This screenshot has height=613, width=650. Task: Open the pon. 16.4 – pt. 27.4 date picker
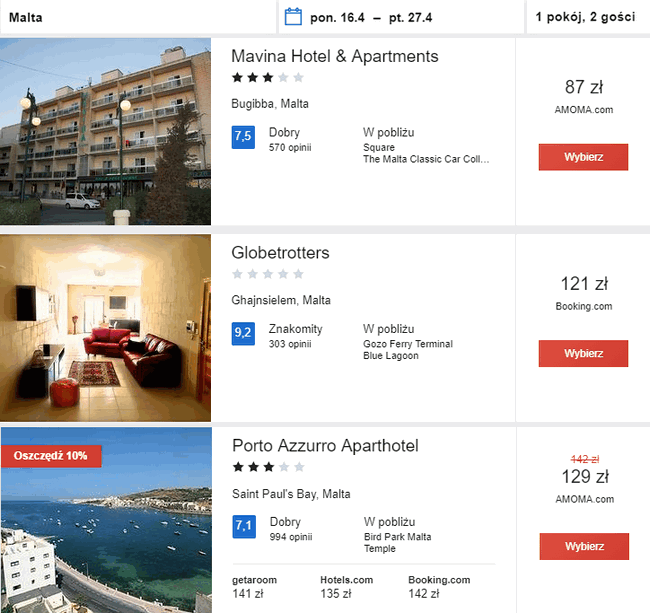pyautogui.click(x=401, y=17)
